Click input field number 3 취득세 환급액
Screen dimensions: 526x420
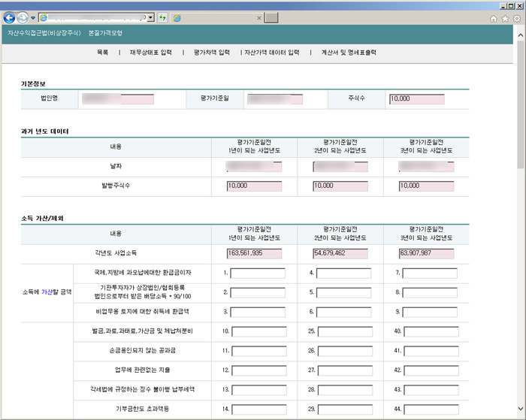pyautogui.click(x=258, y=312)
